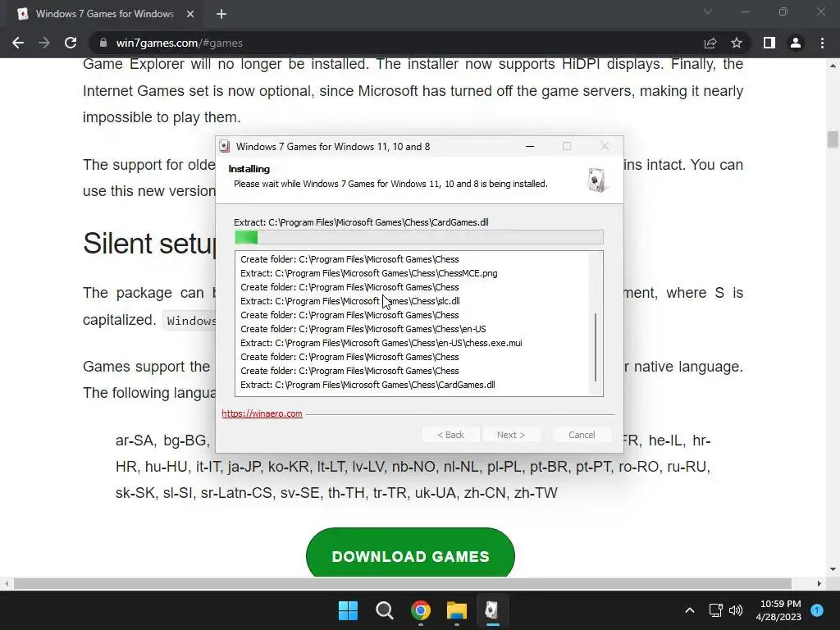Click the 'Installing' dialog heading

pos(249,169)
